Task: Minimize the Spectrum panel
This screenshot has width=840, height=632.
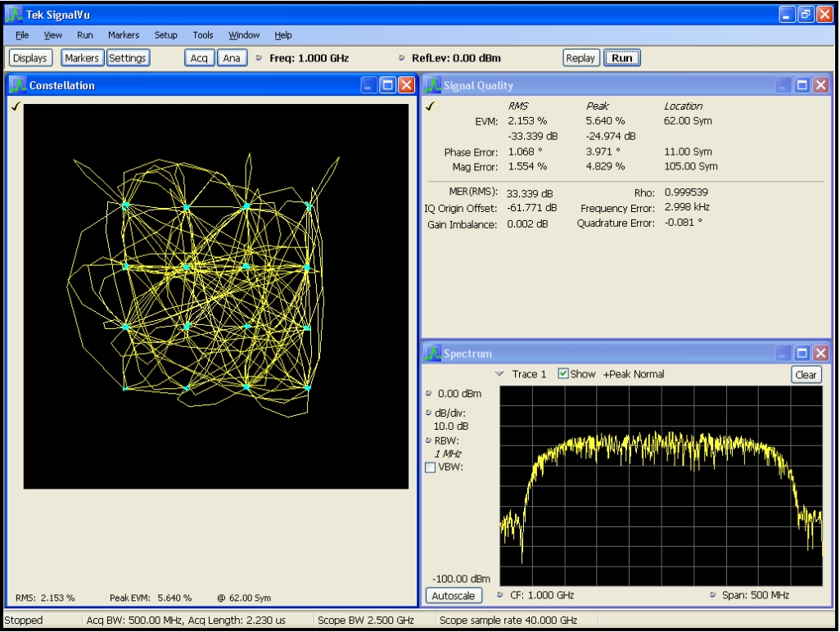Action: [784, 353]
